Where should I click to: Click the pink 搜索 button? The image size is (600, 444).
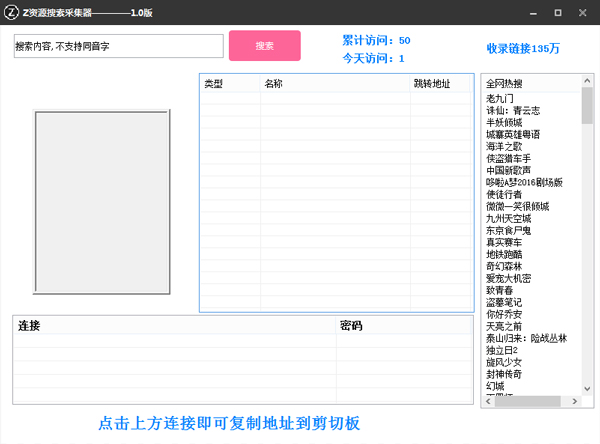(264, 46)
